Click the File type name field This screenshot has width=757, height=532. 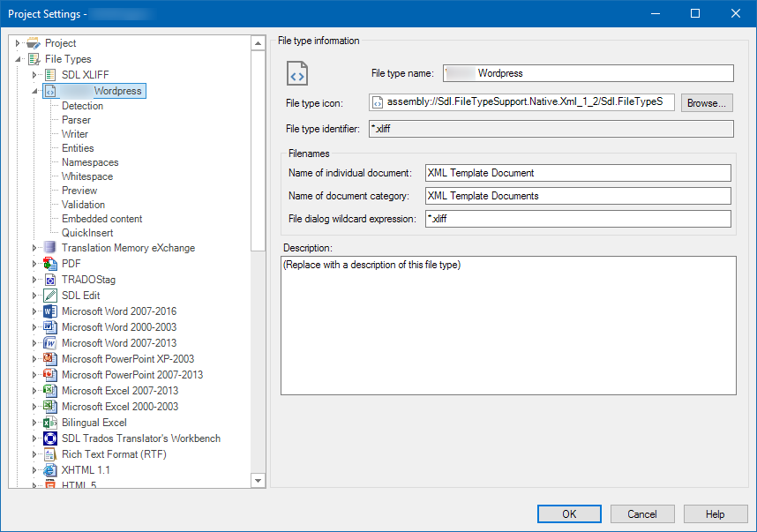pos(588,73)
